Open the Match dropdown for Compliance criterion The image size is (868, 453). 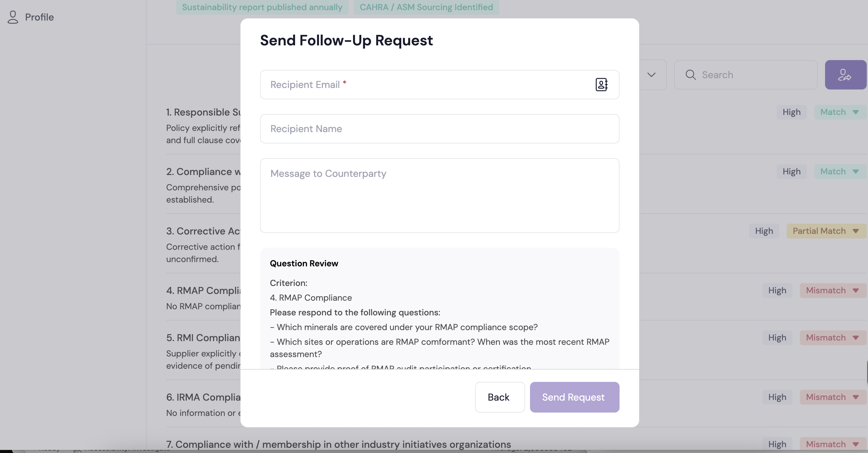839,171
